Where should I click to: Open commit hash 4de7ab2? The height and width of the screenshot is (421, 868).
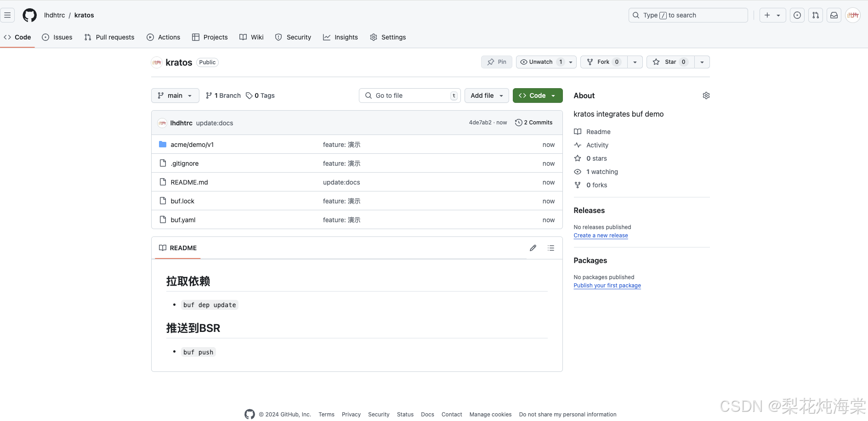[x=480, y=123]
